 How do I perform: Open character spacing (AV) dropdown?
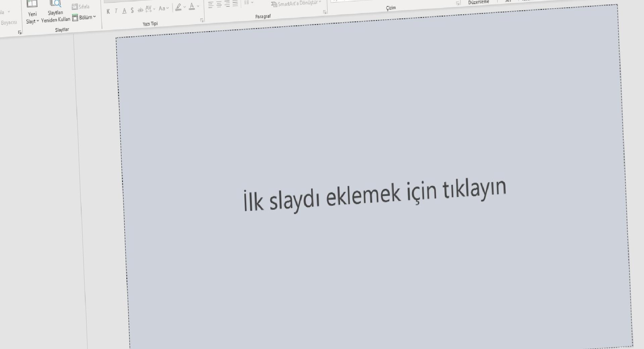point(150,9)
